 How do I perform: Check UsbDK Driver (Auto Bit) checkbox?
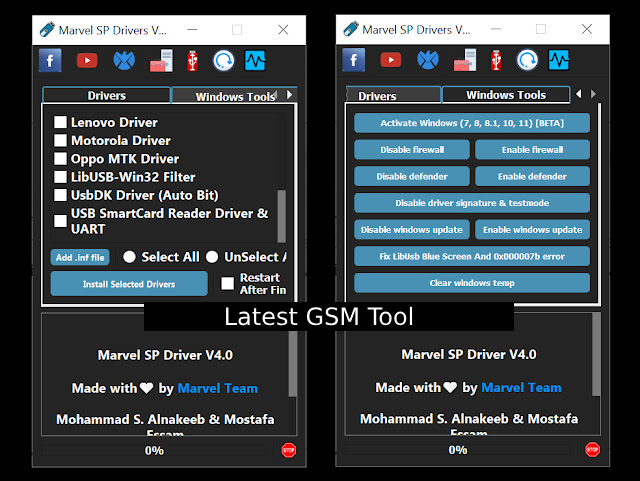click(x=60, y=195)
